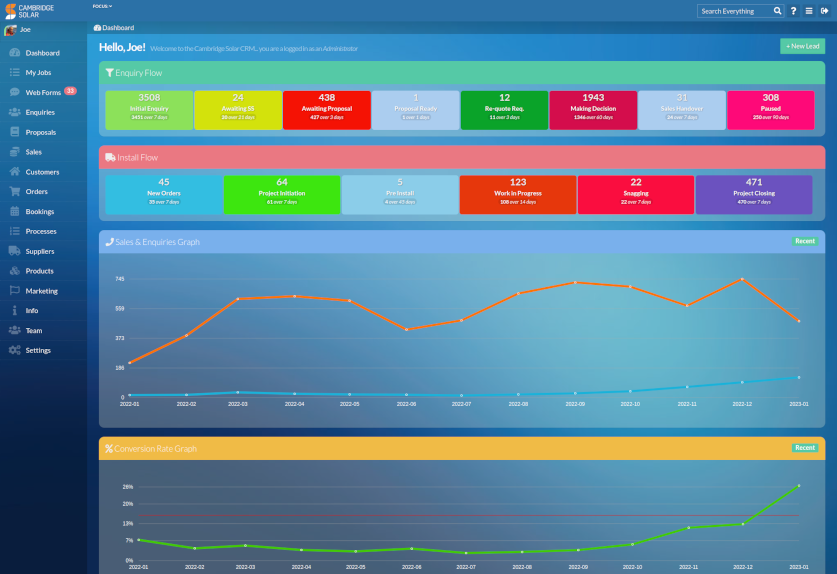Open the Enquiries menu label
The width and height of the screenshot is (837, 574).
40,112
